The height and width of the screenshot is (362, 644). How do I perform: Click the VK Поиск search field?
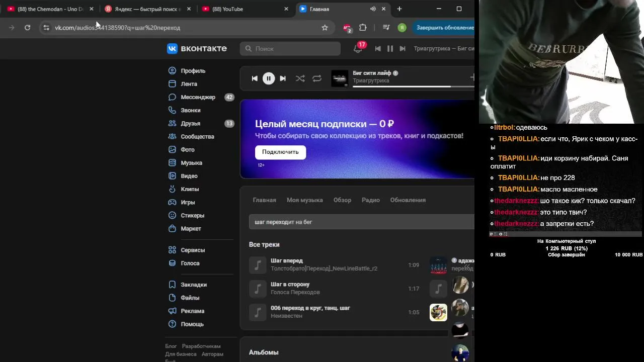[290, 49]
